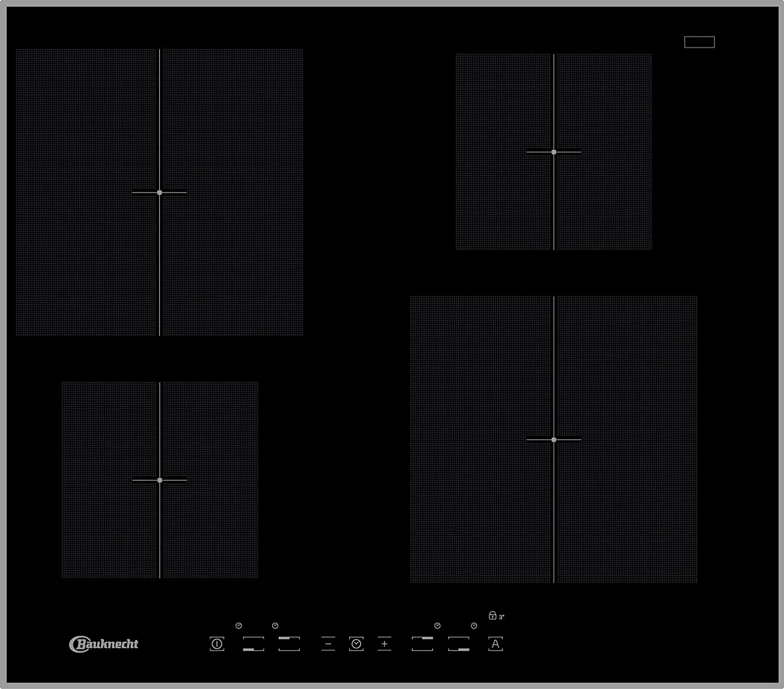Tap timer indicator above rear-left zone key
The image size is (784, 689).
pos(275,626)
